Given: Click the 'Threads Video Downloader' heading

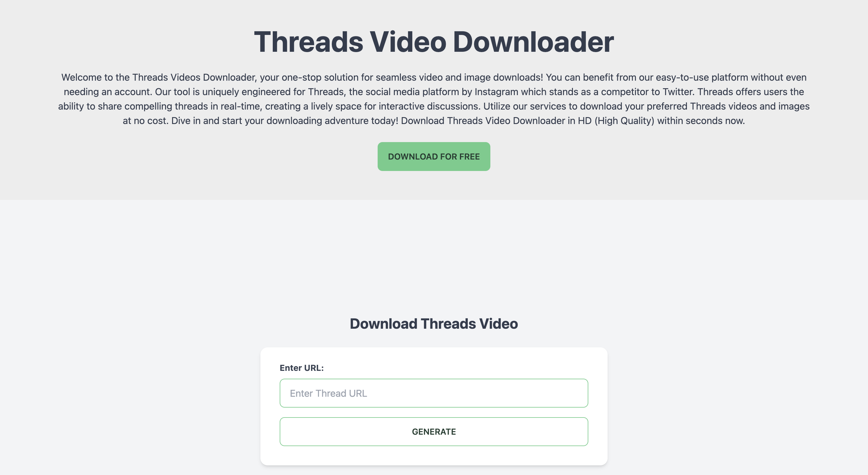Looking at the screenshot, I should pos(433,40).
